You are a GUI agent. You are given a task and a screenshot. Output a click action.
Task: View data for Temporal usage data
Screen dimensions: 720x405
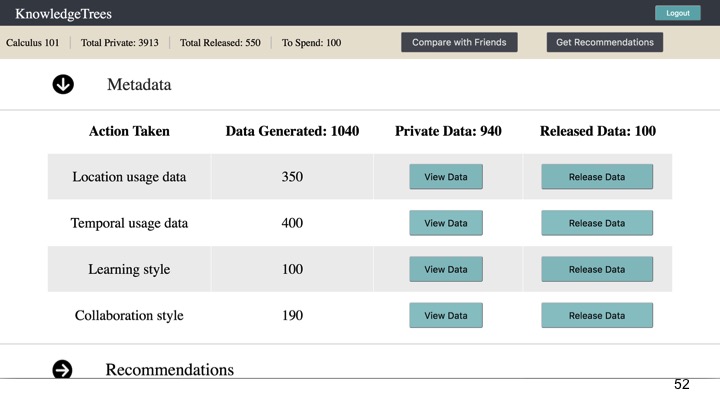(x=446, y=223)
